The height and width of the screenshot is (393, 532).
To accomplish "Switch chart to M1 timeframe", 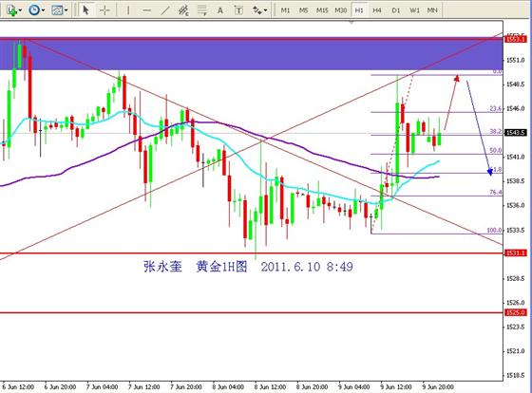I will pos(285,10).
